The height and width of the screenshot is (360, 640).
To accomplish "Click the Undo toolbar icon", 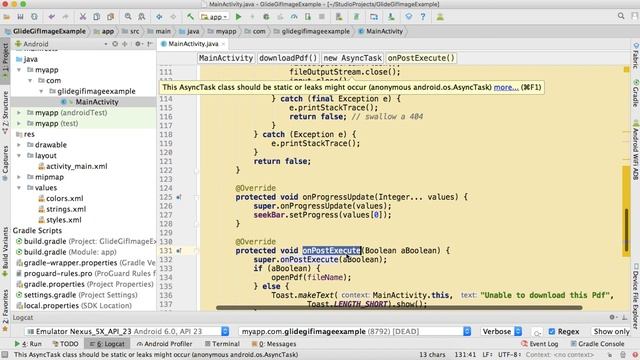I will coord(51,17).
